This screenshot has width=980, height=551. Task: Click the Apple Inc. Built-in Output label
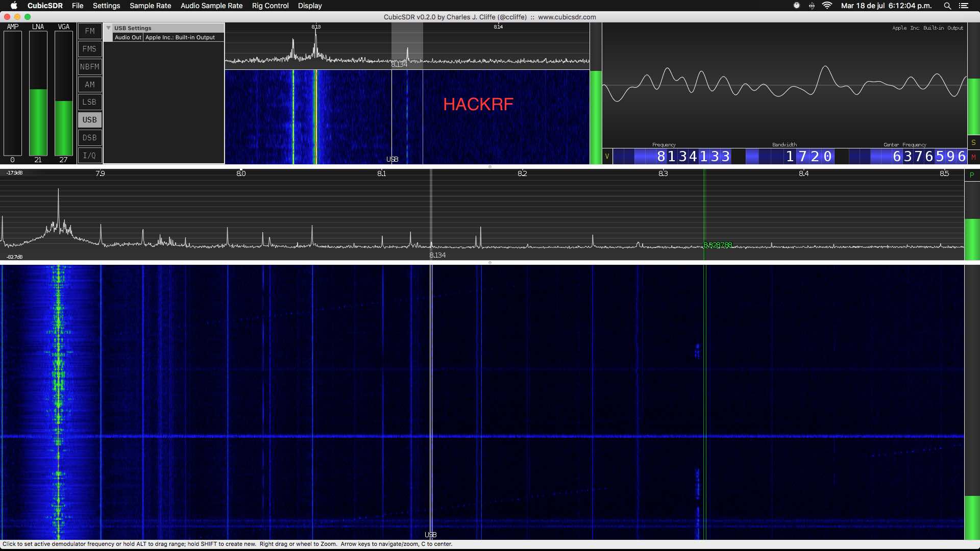[x=927, y=28]
